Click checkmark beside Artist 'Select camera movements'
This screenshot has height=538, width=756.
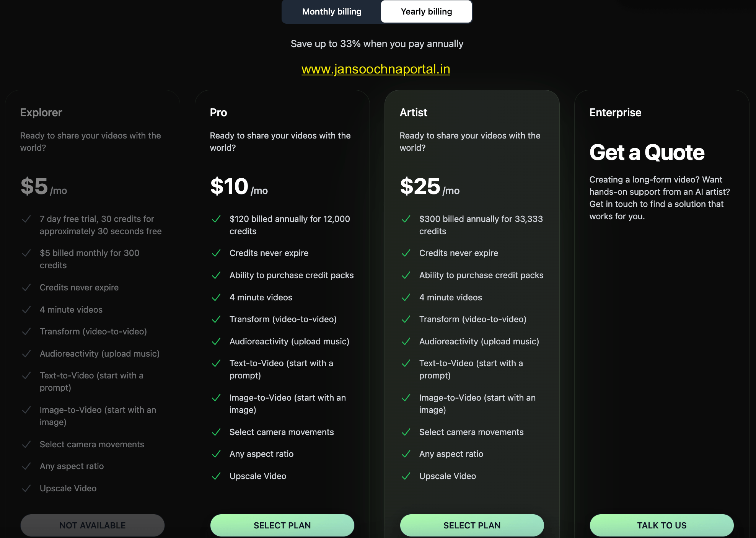[406, 432]
